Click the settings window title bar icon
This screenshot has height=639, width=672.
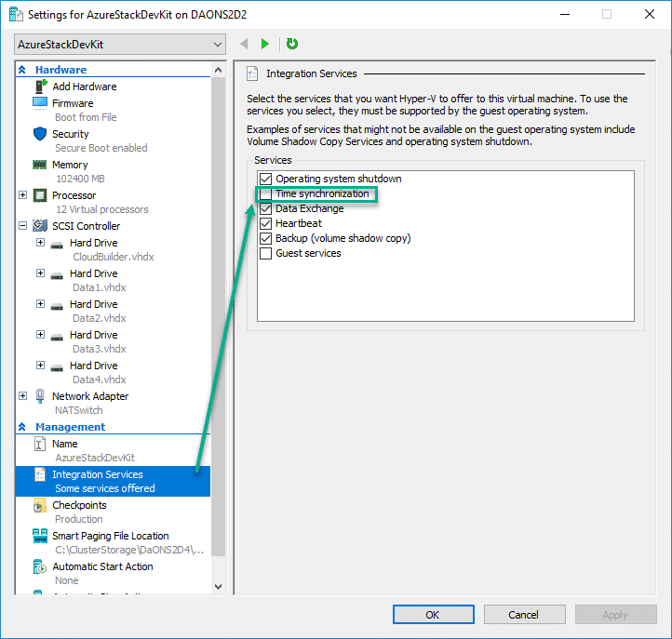click(x=16, y=15)
